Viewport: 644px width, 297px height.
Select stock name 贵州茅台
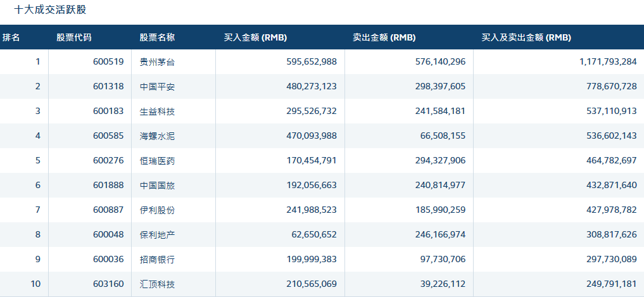(157, 62)
